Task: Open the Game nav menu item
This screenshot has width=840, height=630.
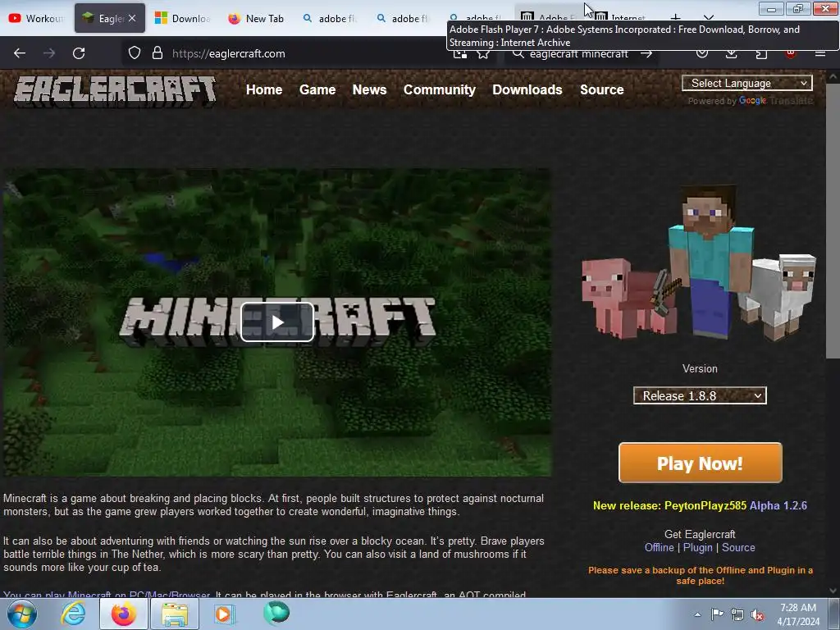Action: pos(317,90)
